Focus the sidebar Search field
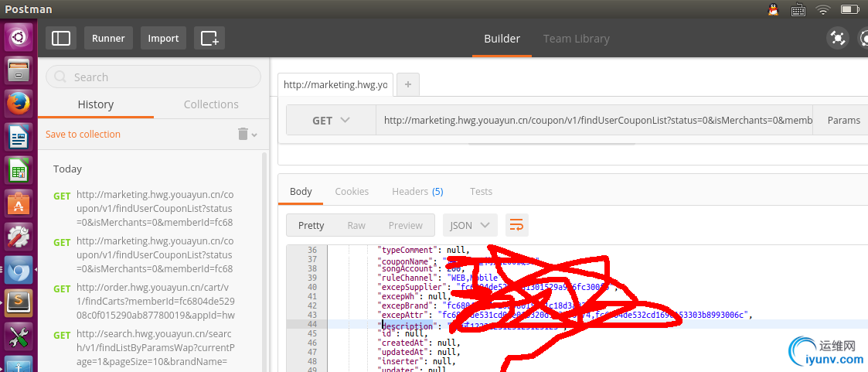This screenshot has height=372, width=868. tap(153, 77)
